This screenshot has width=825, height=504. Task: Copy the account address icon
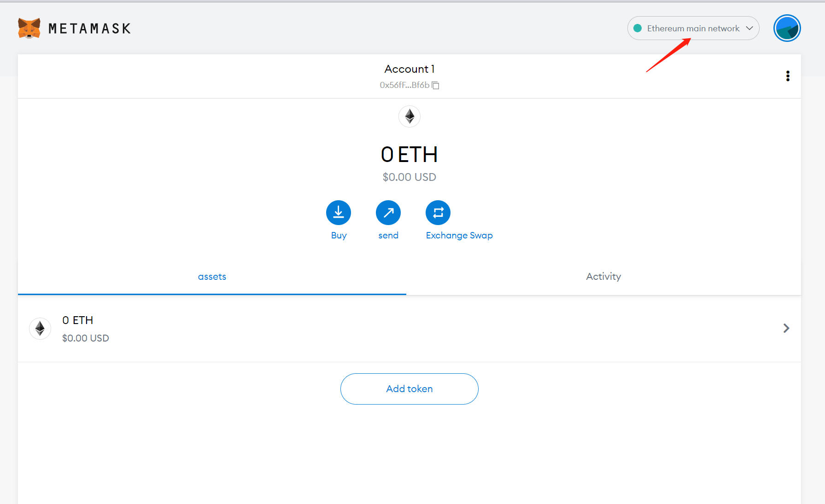(x=435, y=85)
